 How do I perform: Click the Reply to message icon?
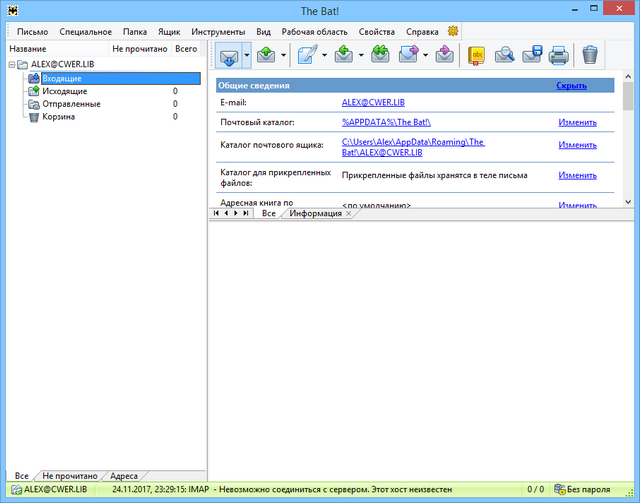pyautogui.click(x=343, y=54)
